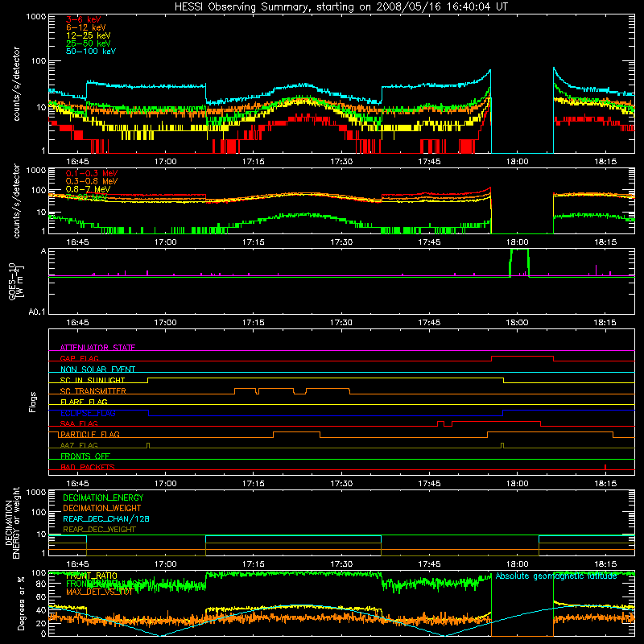Viewport: 644px width, 644px height.
Task: Click the 0.8-7 MeV legend label
Action: [88, 189]
